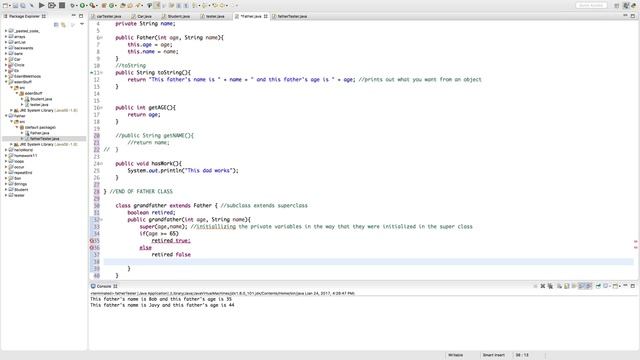The image size is (640, 360).
Task: Open the Quick Access search field
Action: coord(591,5)
